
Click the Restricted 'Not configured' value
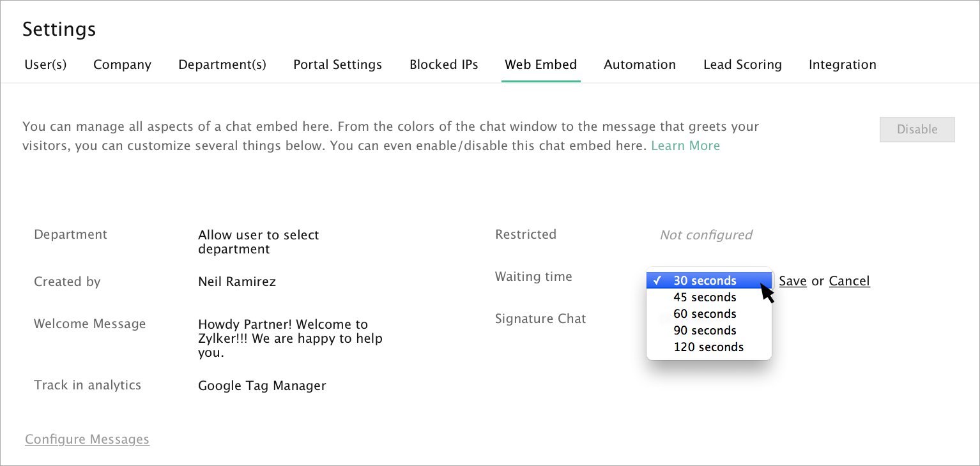click(706, 235)
